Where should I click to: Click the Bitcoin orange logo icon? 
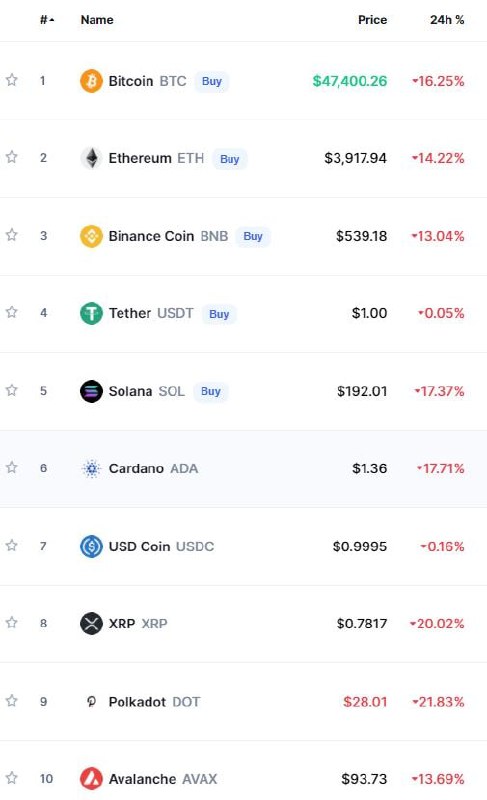click(x=91, y=81)
